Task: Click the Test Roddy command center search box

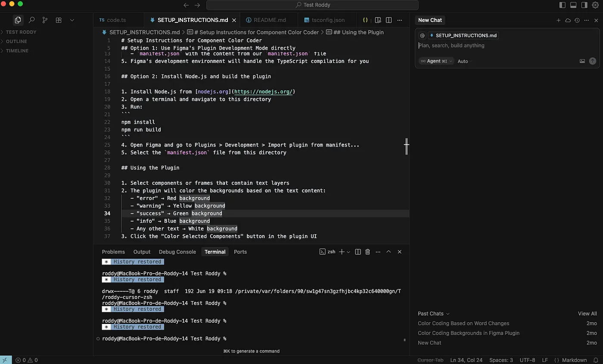Action: (312, 5)
